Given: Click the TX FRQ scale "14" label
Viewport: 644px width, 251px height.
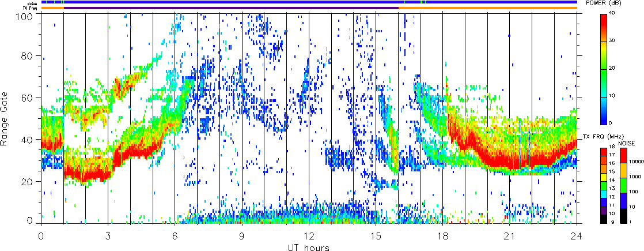Looking at the screenshot, I should point(612,180).
